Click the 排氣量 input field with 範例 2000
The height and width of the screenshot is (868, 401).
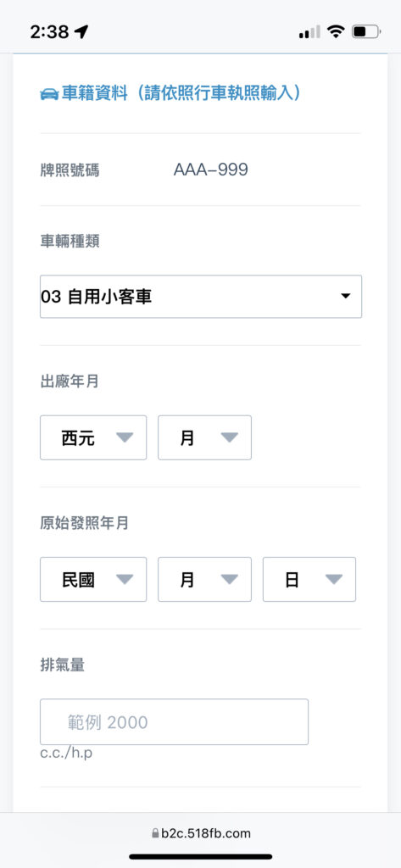[174, 722]
